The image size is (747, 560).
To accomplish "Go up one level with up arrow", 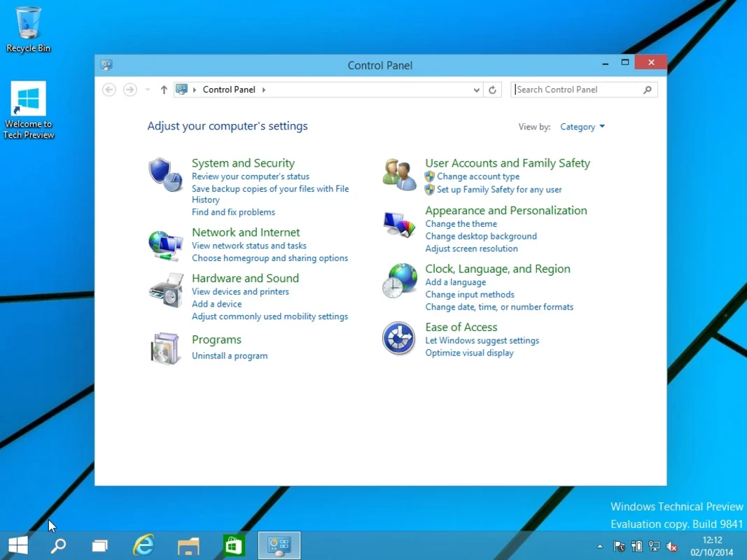I will point(164,90).
